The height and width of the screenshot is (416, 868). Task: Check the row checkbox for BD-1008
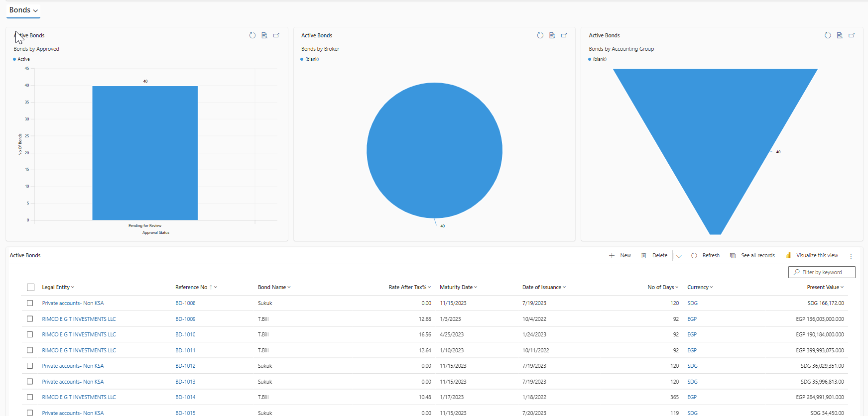30,303
